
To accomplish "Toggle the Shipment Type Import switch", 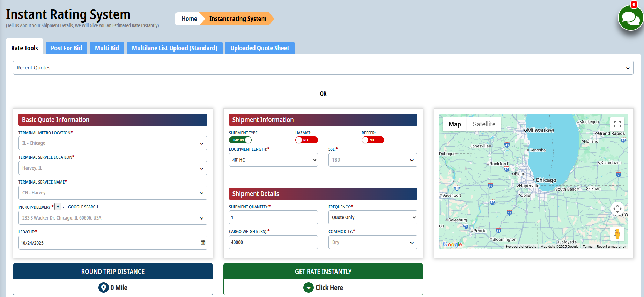I will tap(240, 140).
